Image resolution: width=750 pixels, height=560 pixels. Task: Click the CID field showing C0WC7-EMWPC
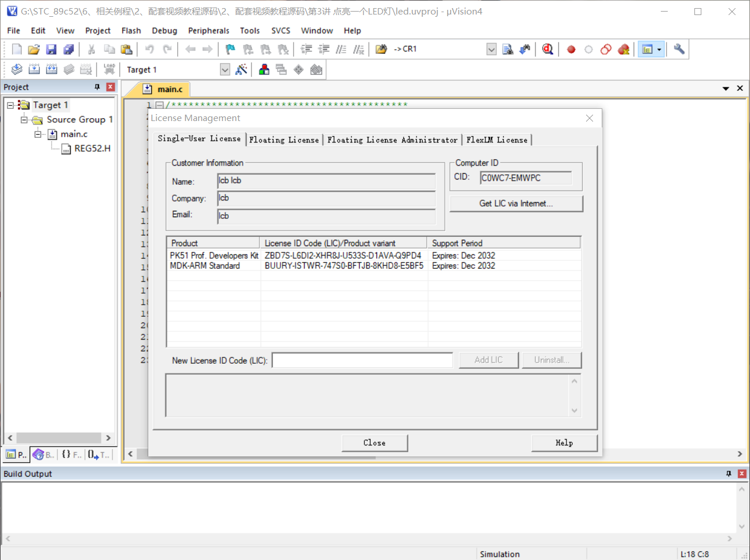(x=526, y=178)
